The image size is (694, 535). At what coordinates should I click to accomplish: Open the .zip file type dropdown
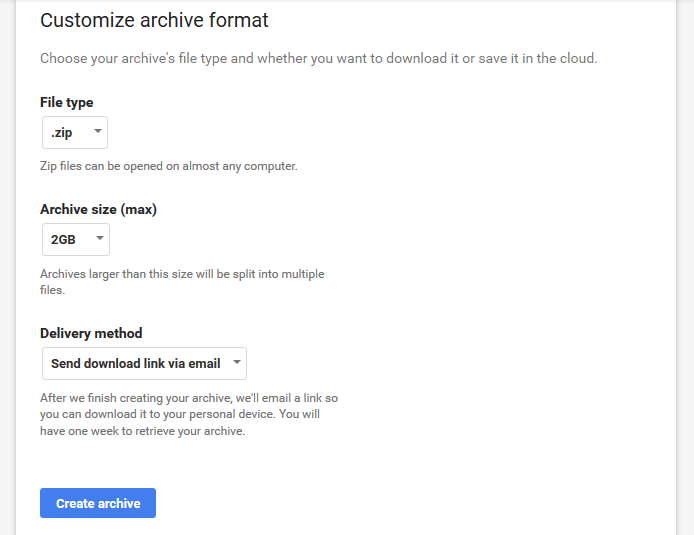[x=75, y=132]
